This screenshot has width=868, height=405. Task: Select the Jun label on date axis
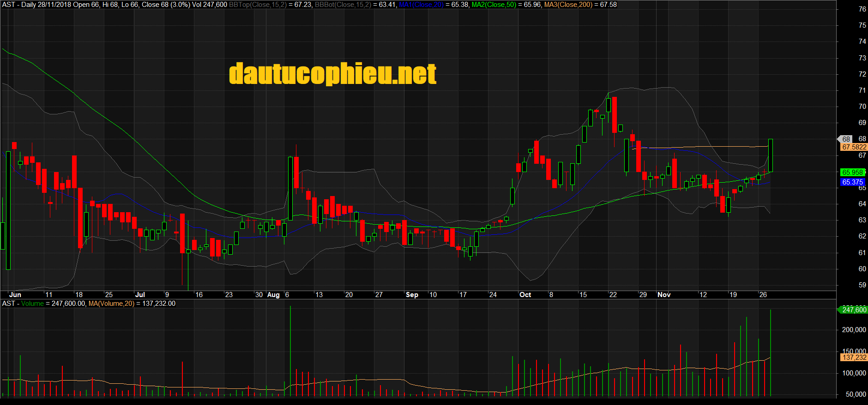tap(15, 295)
